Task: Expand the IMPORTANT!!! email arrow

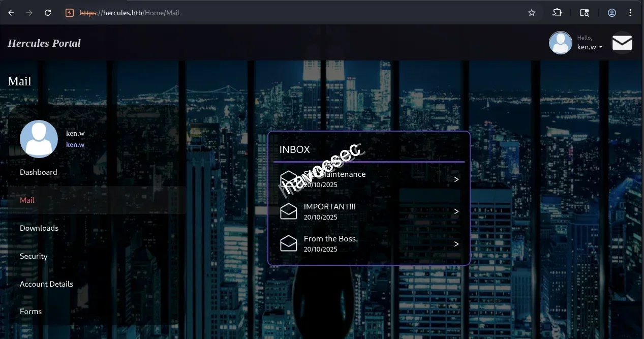Action: click(x=456, y=211)
